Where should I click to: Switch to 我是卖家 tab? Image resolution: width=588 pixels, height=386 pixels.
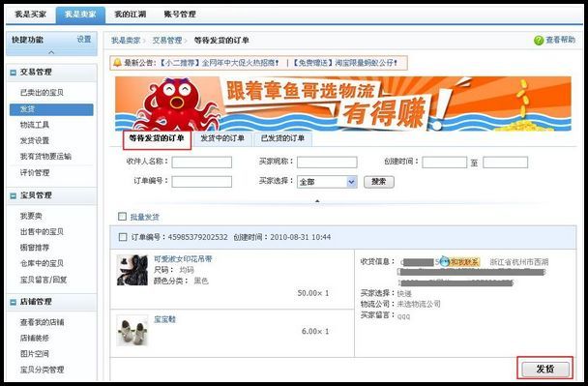pyautogui.click(x=80, y=15)
